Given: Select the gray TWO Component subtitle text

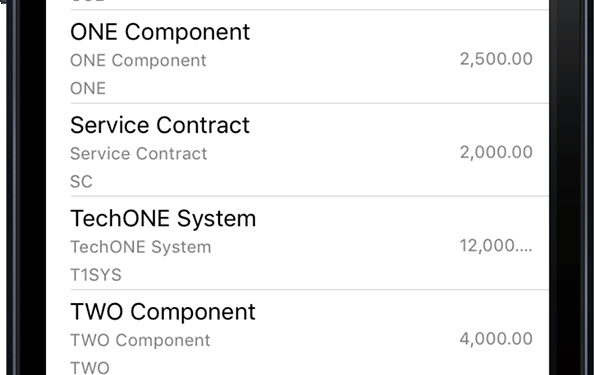Looking at the screenshot, I should 140,340.
